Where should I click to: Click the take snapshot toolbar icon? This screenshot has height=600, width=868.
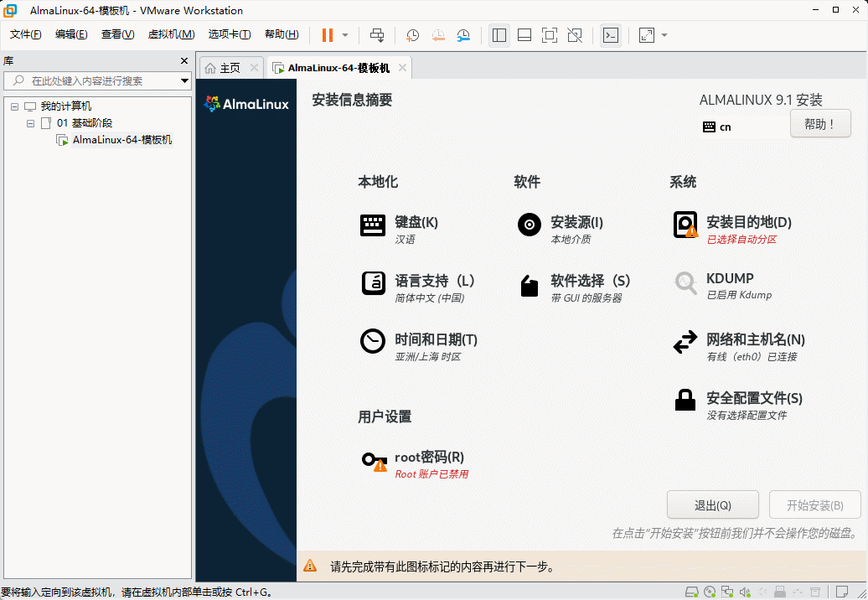point(413,35)
